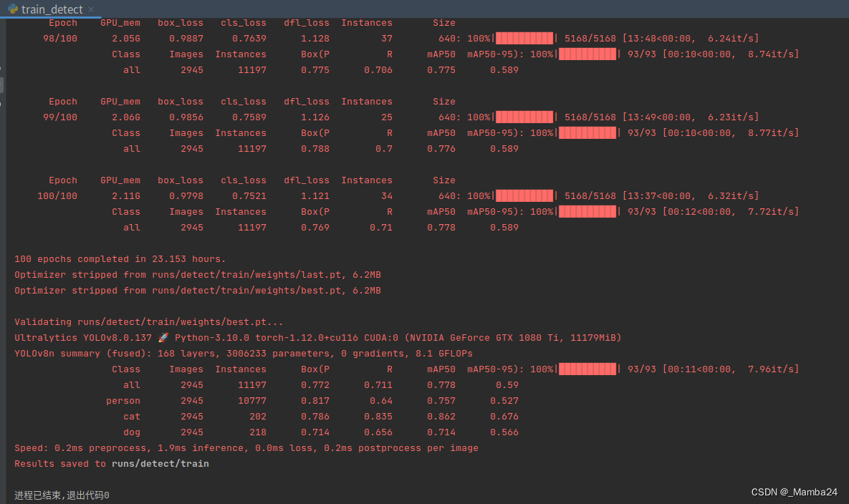
Task: Click dog instances count 218
Action: pos(258,432)
